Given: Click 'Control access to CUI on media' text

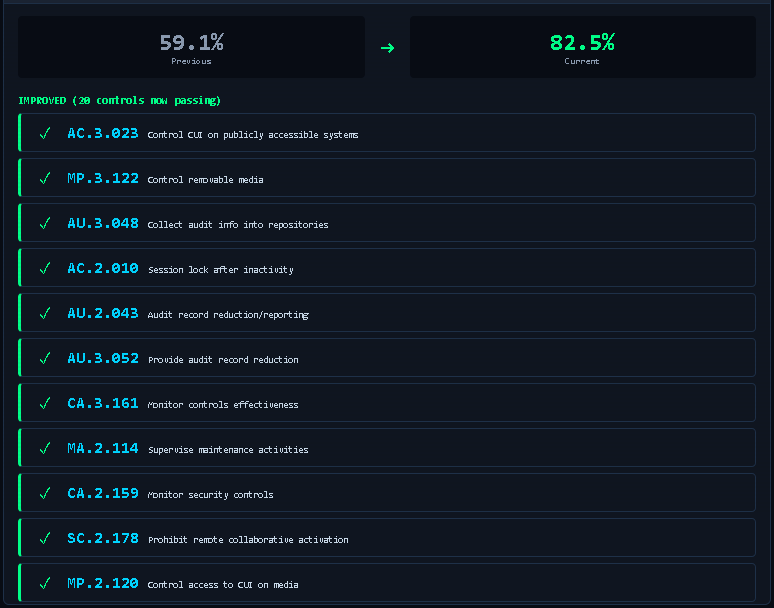Looking at the screenshot, I should tap(223, 585).
